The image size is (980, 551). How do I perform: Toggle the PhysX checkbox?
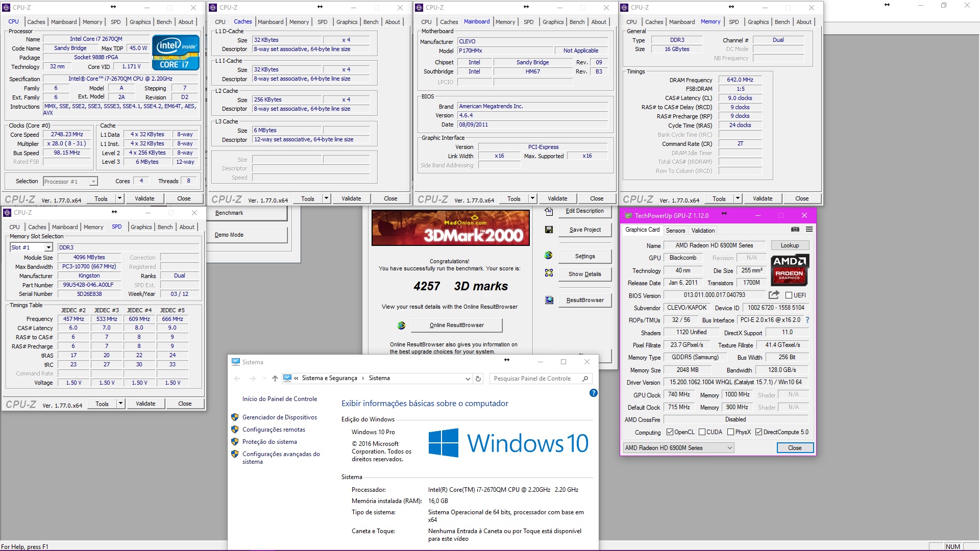pyautogui.click(x=730, y=432)
